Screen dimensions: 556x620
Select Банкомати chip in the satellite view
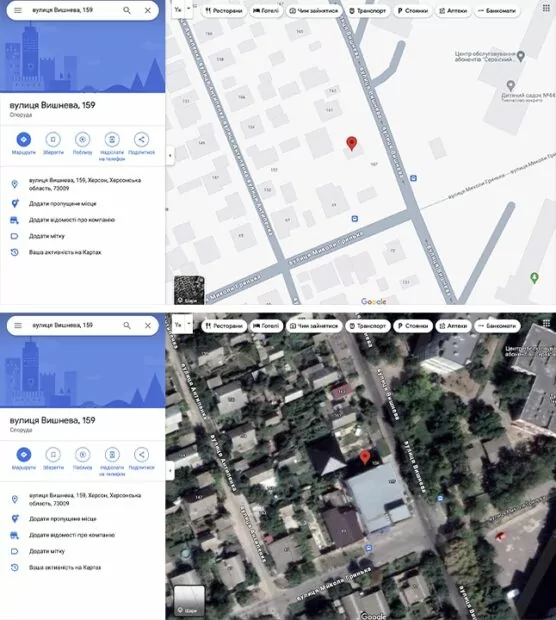click(497, 326)
